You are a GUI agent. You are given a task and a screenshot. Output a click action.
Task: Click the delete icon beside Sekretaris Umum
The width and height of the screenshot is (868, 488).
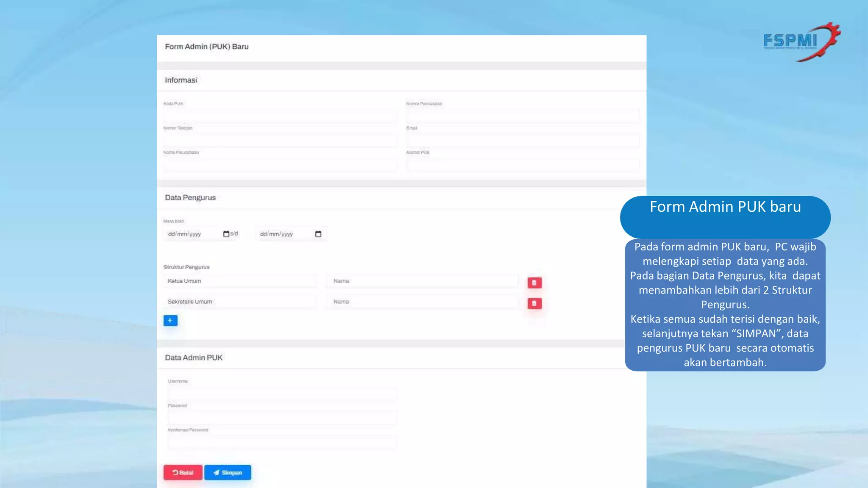click(x=534, y=303)
